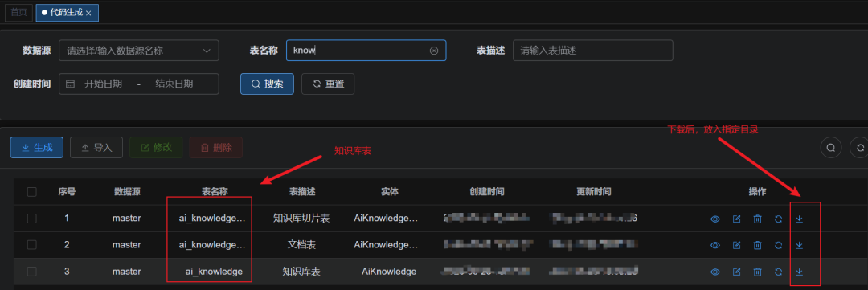Focus the 表名称 input field

[x=366, y=51]
